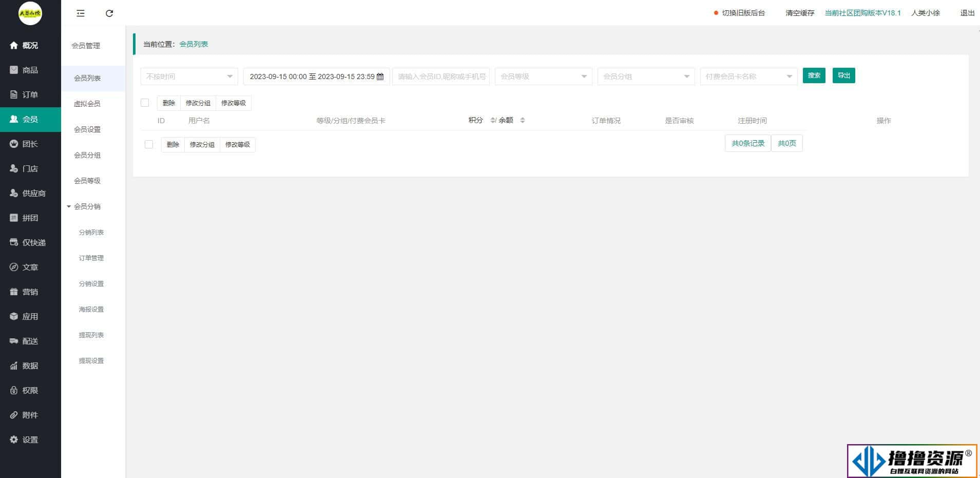The width and height of the screenshot is (980, 478).
Task: Open 文章 compass icon
Action: [14, 267]
